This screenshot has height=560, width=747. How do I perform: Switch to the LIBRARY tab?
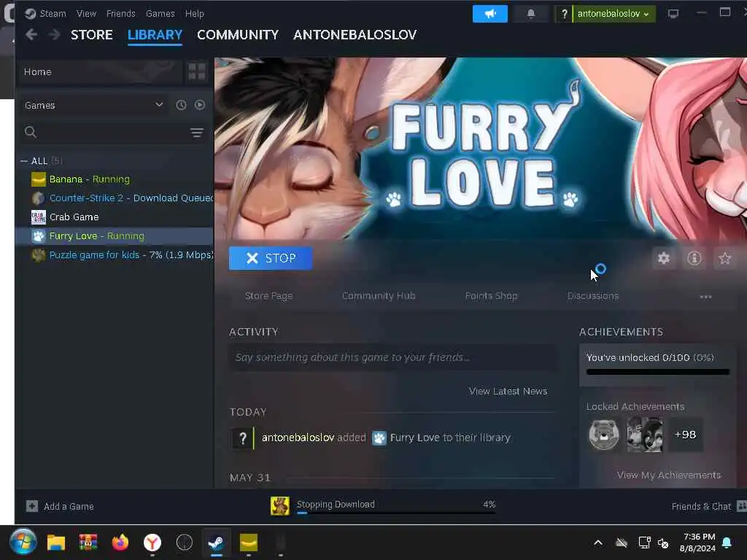click(155, 35)
